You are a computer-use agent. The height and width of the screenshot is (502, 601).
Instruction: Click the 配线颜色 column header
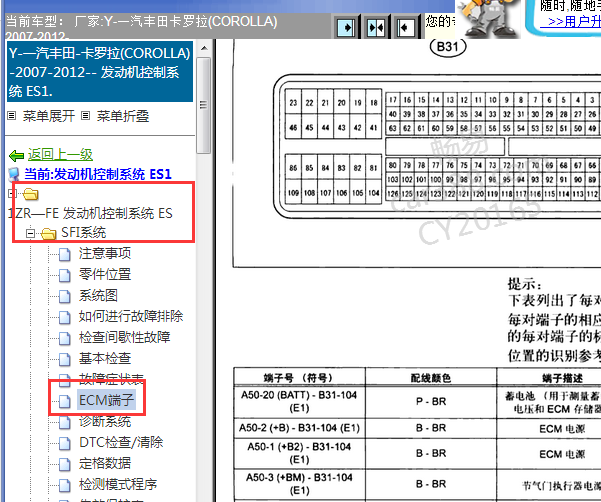(x=431, y=378)
